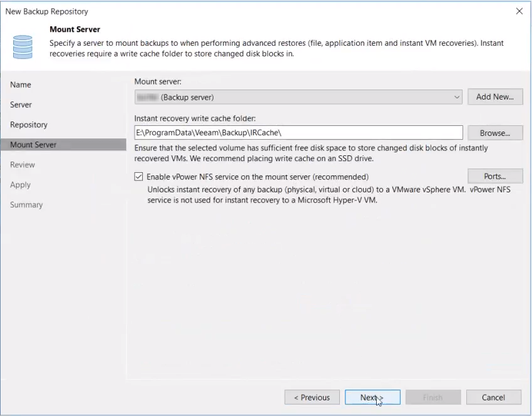Image resolution: width=532 pixels, height=416 pixels.
Task: Open the Ports... settings
Action: tap(494, 176)
